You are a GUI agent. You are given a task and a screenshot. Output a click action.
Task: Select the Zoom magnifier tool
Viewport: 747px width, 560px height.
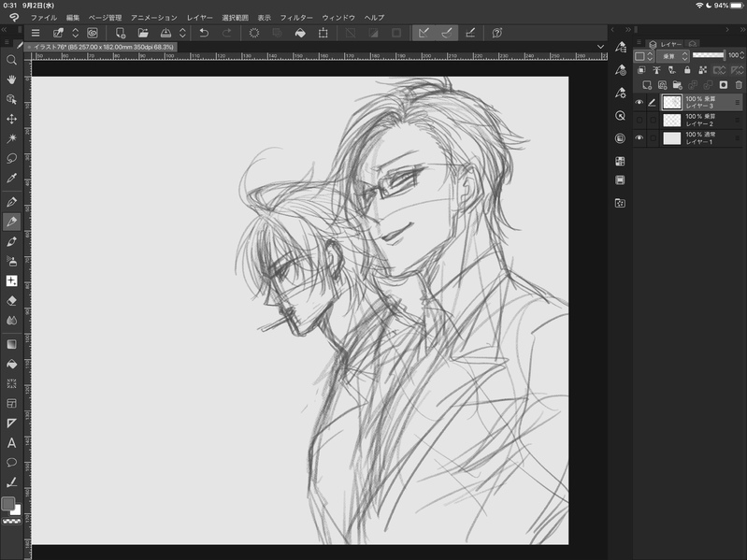[x=11, y=60]
